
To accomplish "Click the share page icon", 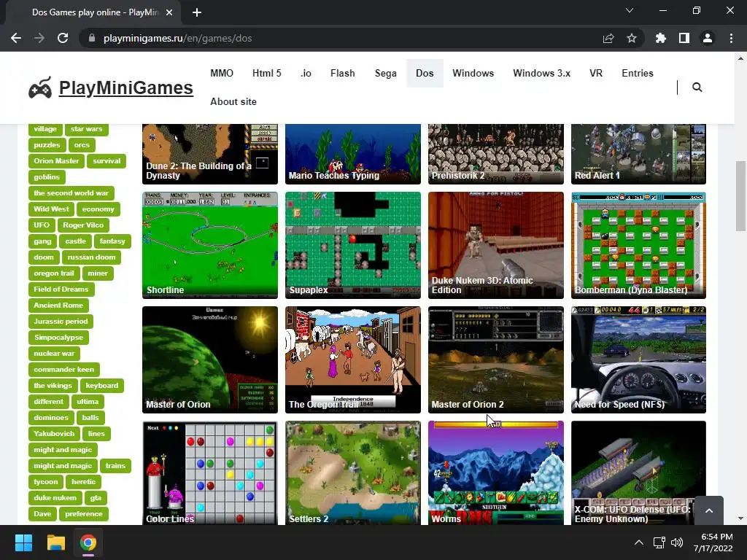I will coord(608,38).
